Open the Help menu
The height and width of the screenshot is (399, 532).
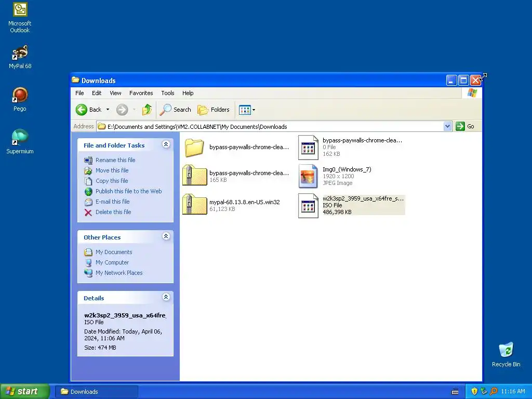point(188,93)
